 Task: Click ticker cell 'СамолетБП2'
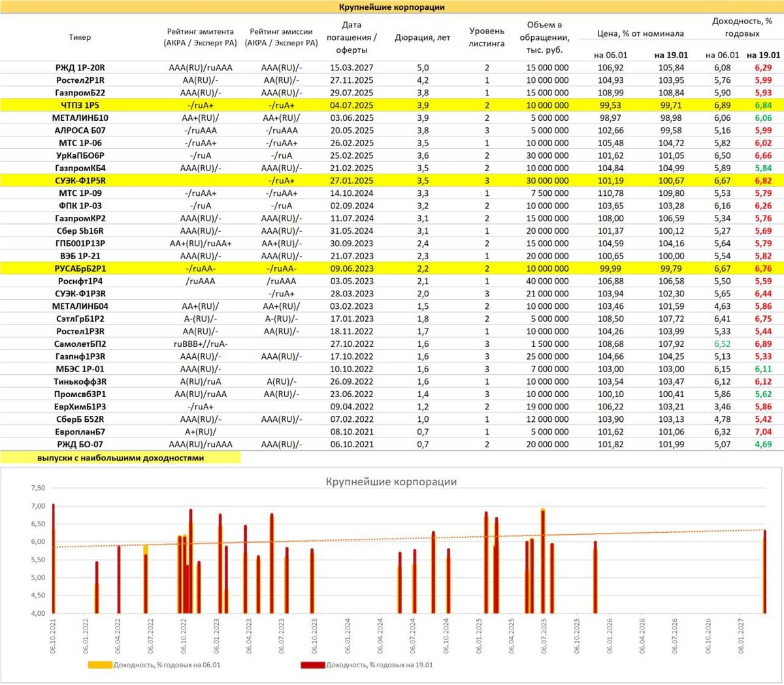tap(80, 343)
